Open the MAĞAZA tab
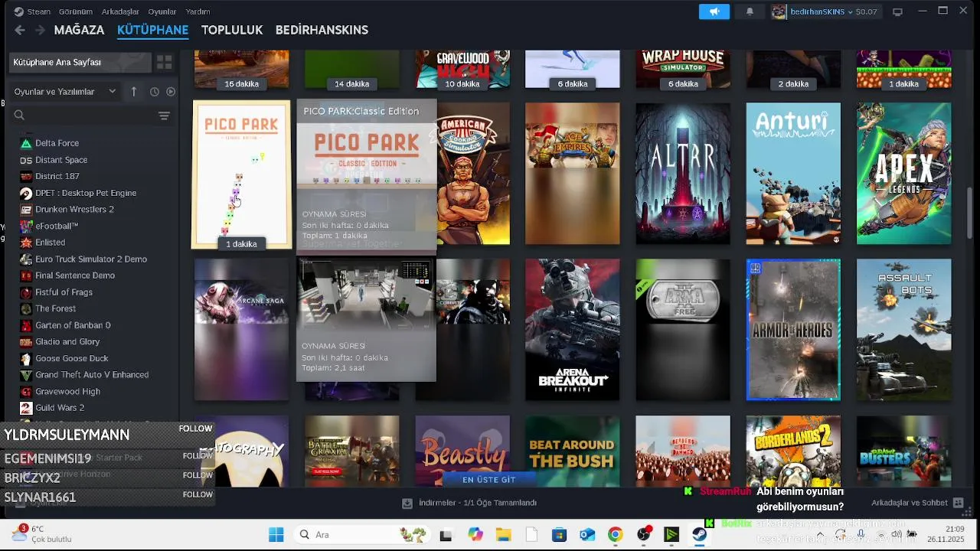Screen dimensions: 980x551 tap(79, 30)
